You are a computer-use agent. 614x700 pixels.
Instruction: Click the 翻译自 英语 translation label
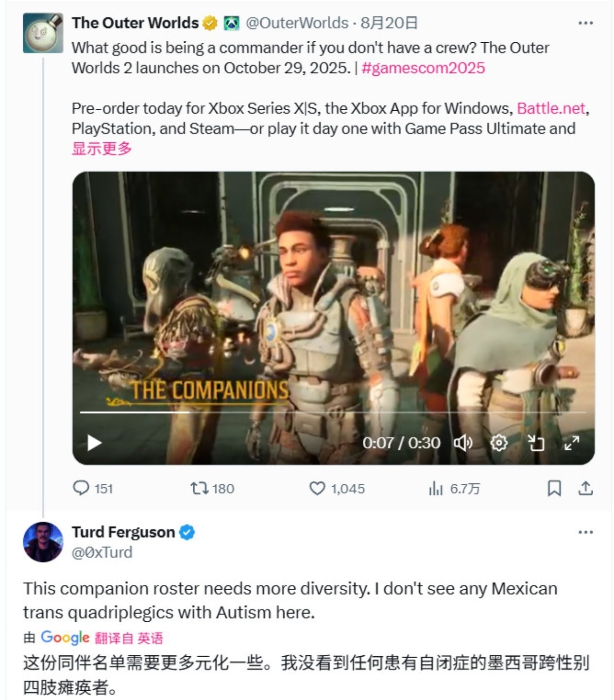129,638
